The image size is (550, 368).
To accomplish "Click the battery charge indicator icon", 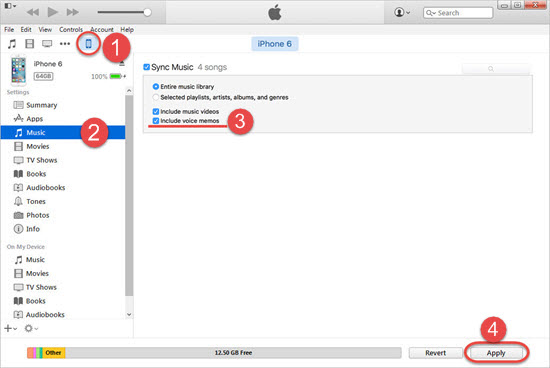I will tap(118, 76).
